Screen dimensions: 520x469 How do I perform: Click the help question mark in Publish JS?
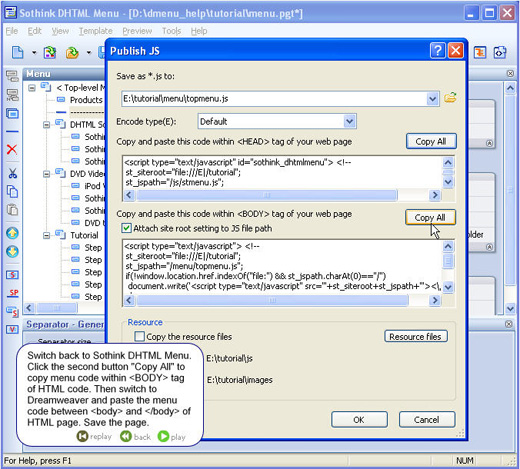tap(437, 51)
